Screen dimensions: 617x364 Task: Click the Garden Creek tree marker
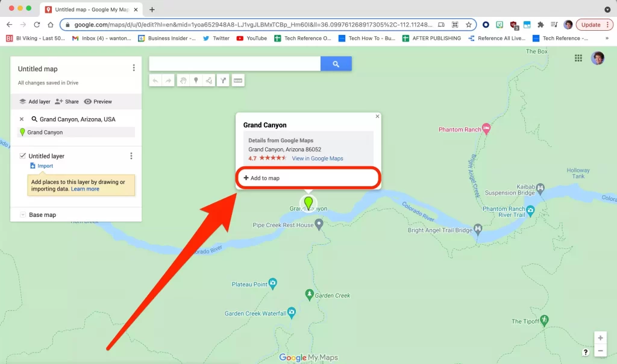309,295
